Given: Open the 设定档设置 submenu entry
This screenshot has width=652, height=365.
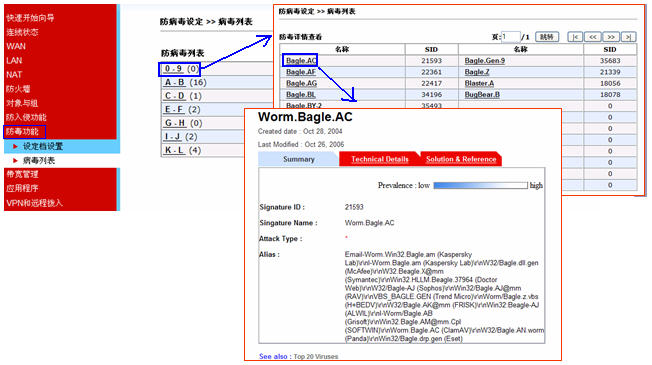Looking at the screenshot, I should click(x=43, y=146).
